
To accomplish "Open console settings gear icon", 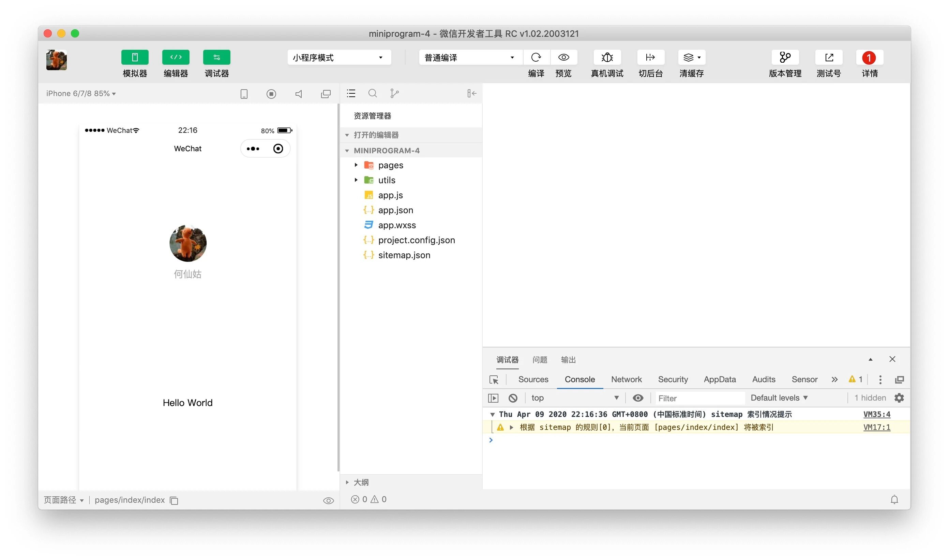I will (x=899, y=398).
